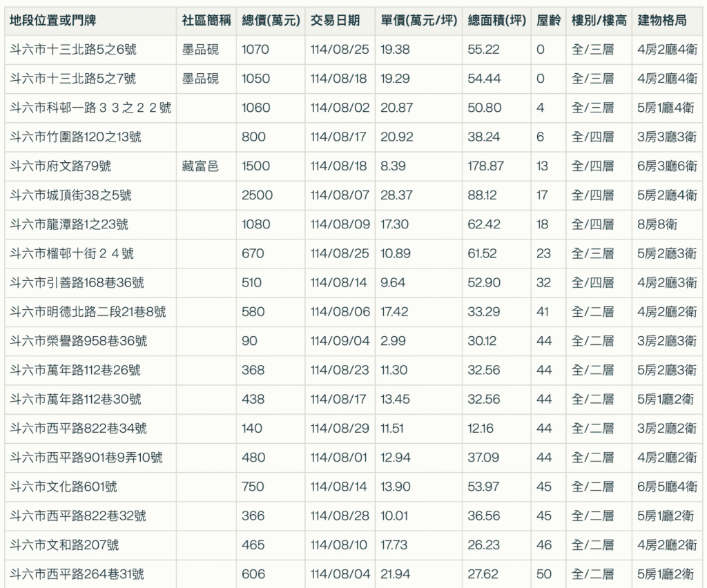This screenshot has height=588, width=707.
Task: Click transaction date 114/08/02
Action: (340, 108)
